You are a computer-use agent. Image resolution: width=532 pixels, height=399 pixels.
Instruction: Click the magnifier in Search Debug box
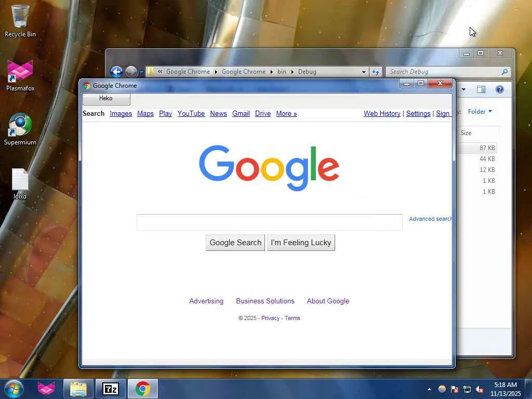504,72
